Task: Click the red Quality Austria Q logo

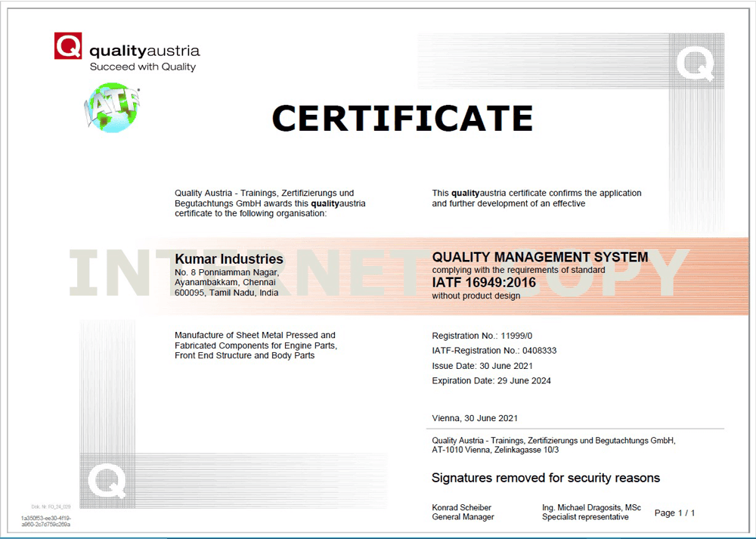Action: tap(68, 46)
